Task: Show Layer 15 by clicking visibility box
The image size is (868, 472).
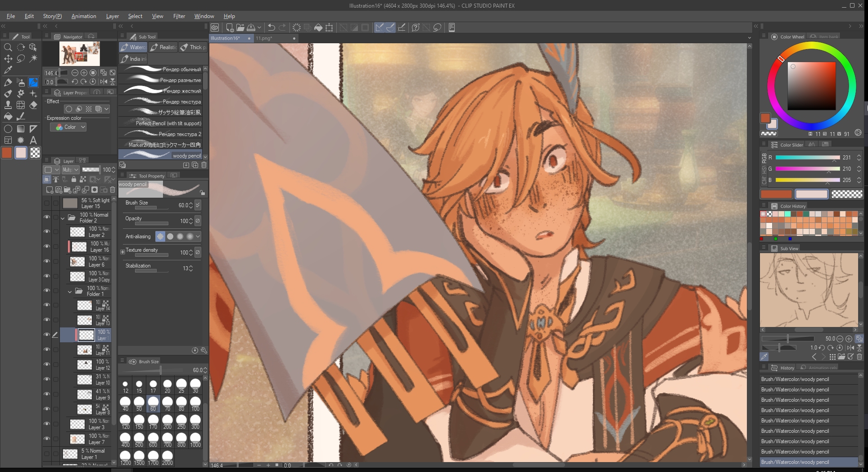Action: click(46, 203)
